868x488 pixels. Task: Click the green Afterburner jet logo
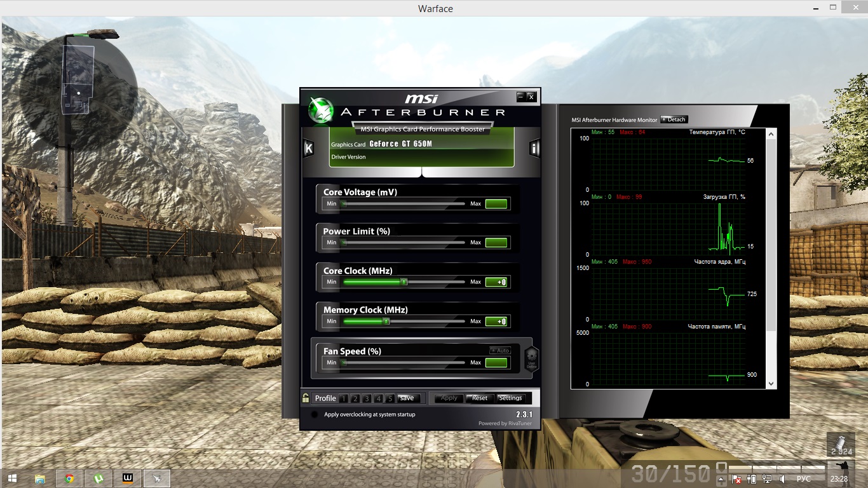point(321,111)
